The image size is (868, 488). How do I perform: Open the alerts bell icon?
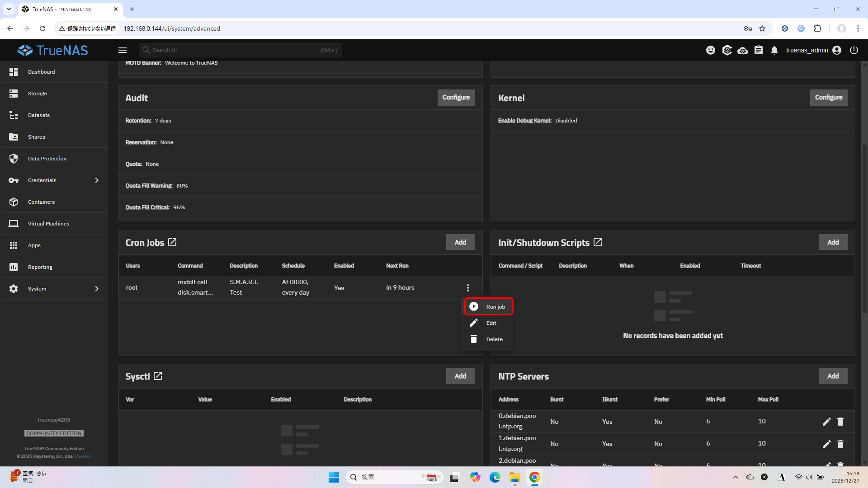click(x=774, y=50)
